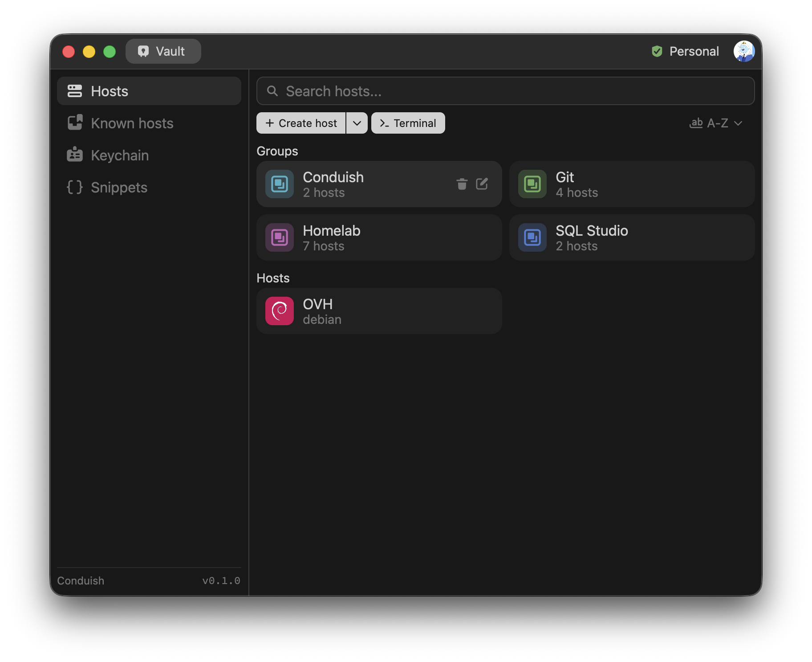Delete the Conduish group via trash icon
This screenshot has width=812, height=662.
coord(462,184)
